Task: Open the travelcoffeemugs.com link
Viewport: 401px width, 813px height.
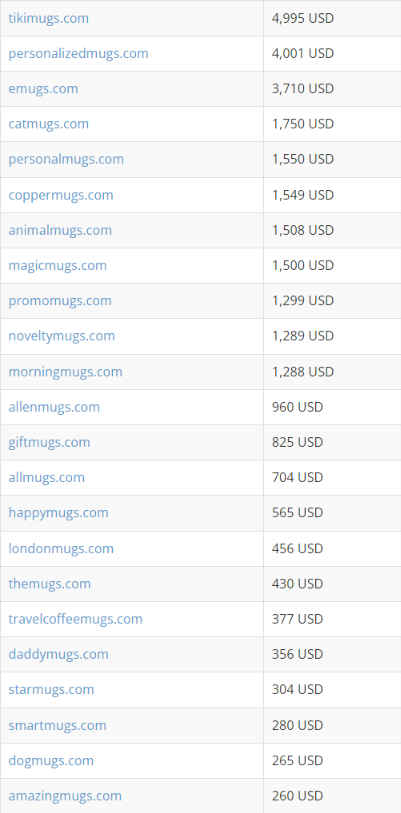Action: [75, 619]
